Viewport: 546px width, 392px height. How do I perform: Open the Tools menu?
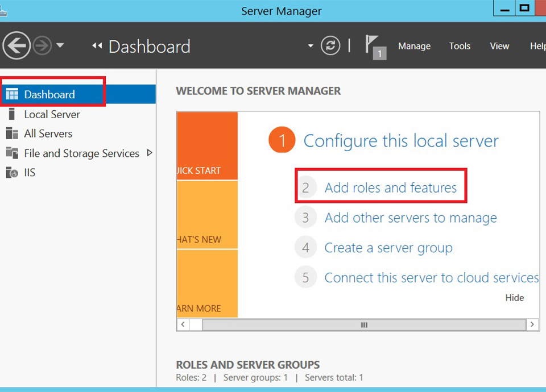pos(460,46)
